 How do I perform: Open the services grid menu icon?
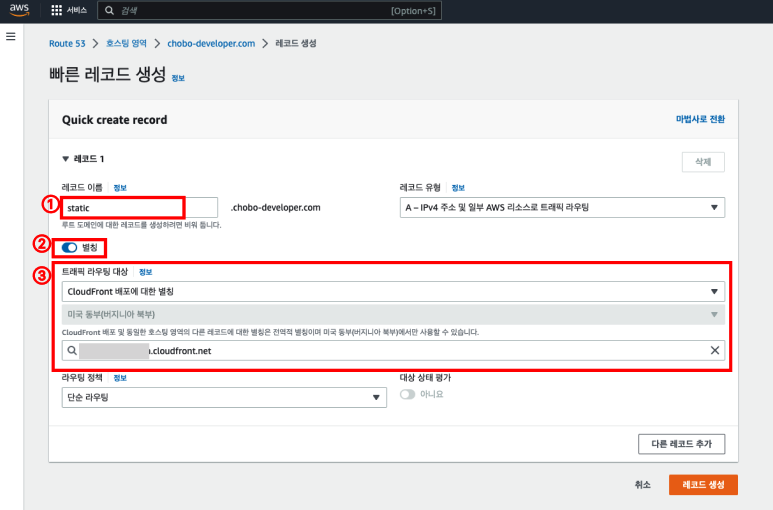pyautogui.click(x=57, y=10)
